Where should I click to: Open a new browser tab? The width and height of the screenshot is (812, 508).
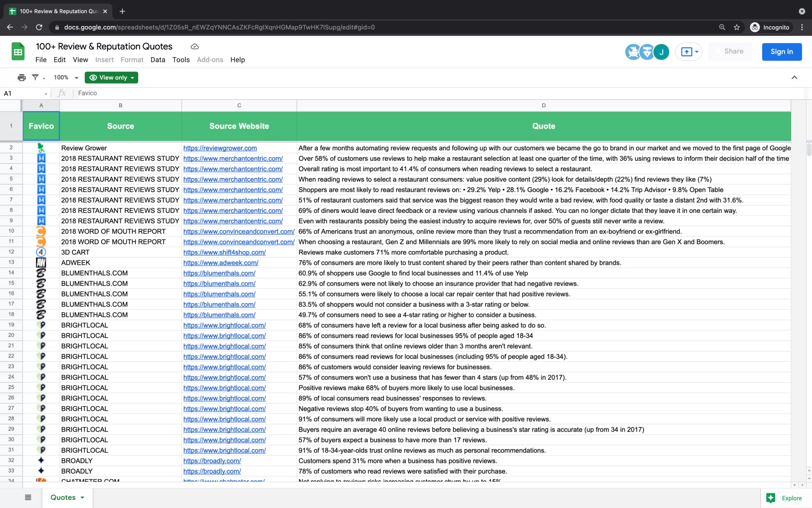pos(122,11)
